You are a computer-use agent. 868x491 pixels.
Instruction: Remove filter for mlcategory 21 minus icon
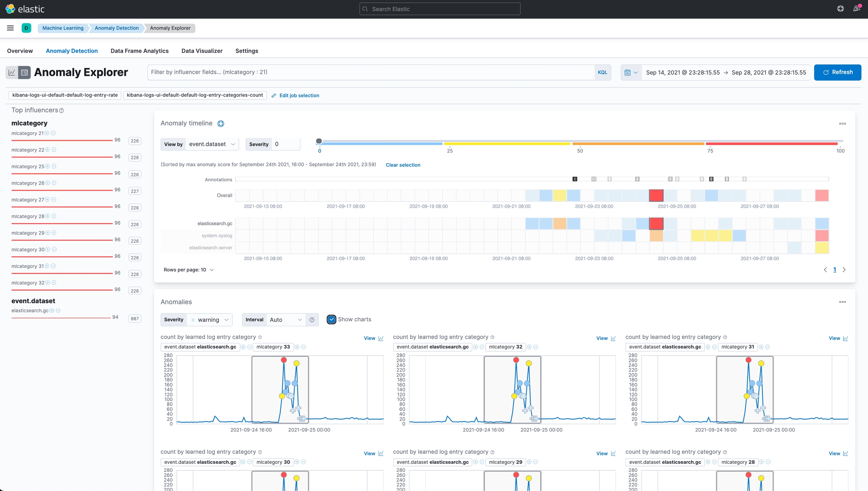click(53, 133)
